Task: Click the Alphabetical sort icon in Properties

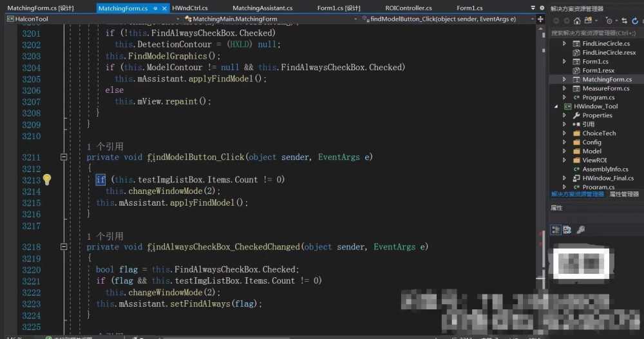Action: pyautogui.click(x=567, y=229)
